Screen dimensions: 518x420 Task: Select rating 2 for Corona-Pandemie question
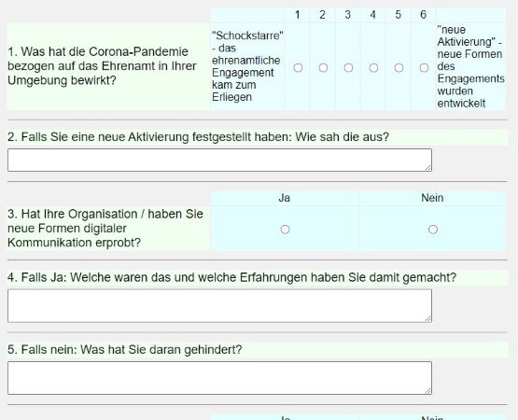[x=323, y=68]
